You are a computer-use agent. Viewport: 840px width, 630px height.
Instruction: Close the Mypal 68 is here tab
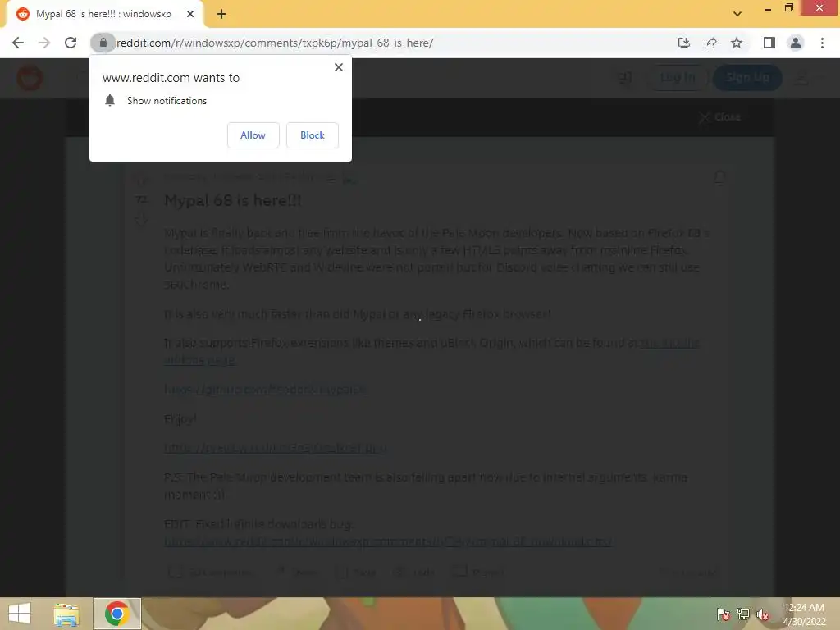(x=190, y=15)
